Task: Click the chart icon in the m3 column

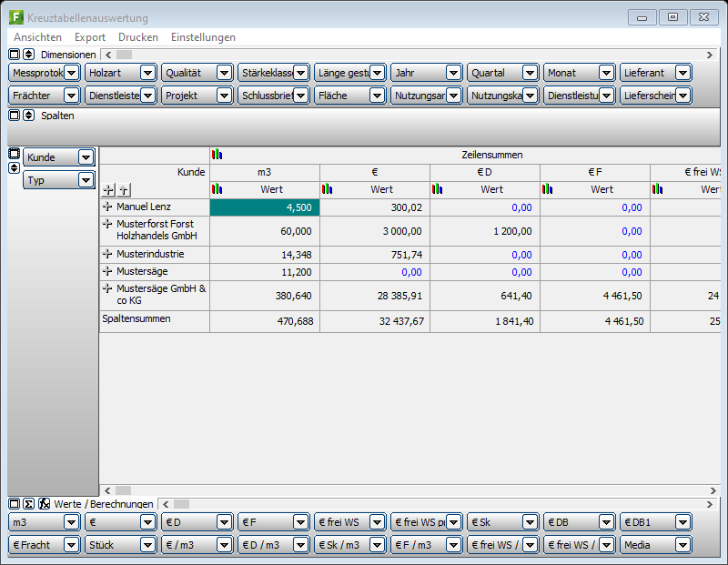Action: tap(217, 189)
